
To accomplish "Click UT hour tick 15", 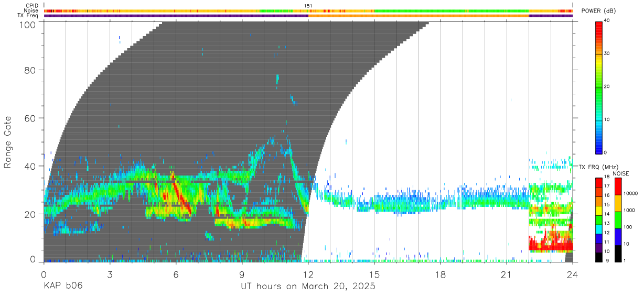I will [x=374, y=274].
